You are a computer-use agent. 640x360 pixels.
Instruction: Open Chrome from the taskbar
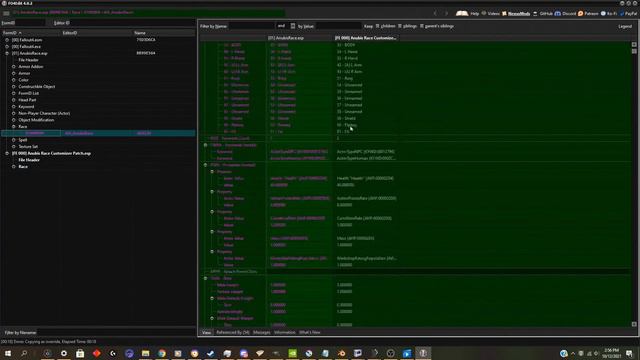tap(162, 353)
